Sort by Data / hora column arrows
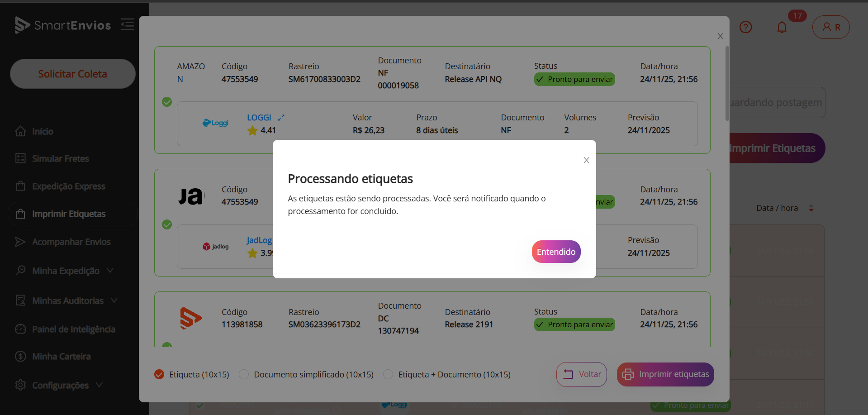The height and width of the screenshot is (415, 868). point(811,208)
